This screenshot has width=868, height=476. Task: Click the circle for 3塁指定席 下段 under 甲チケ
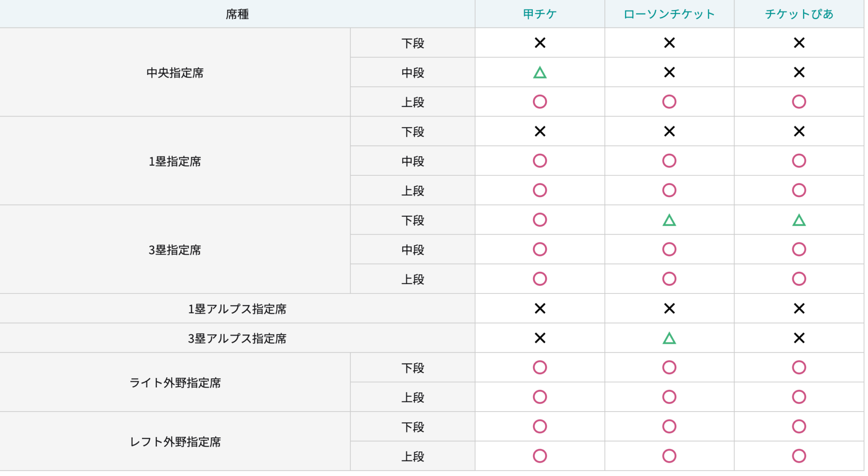[540, 220]
